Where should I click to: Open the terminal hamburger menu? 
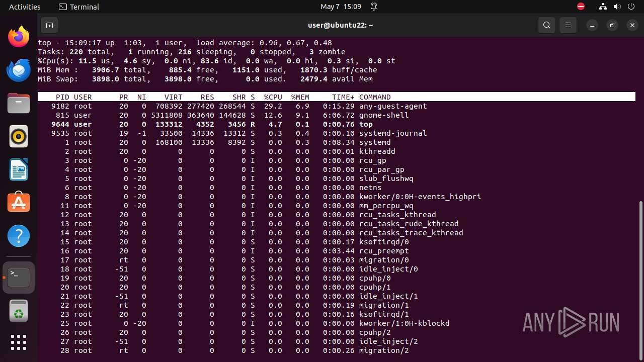pos(568,25)
